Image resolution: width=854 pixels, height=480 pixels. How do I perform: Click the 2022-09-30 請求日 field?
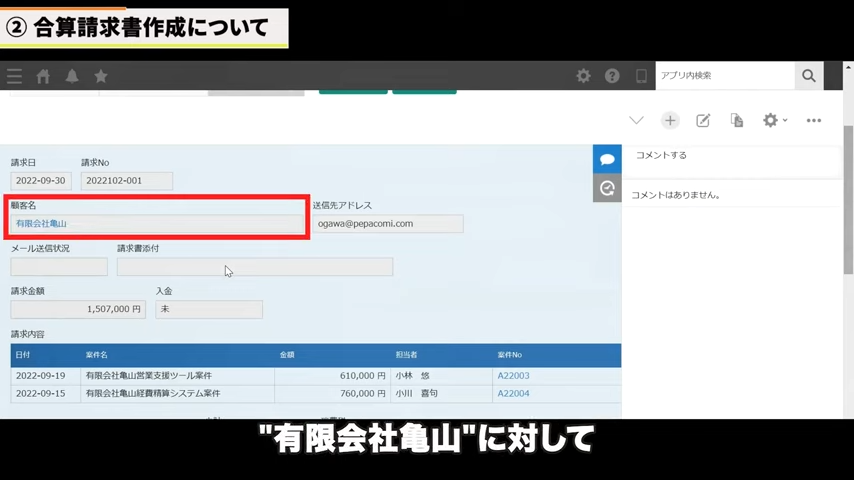point(41,181)
